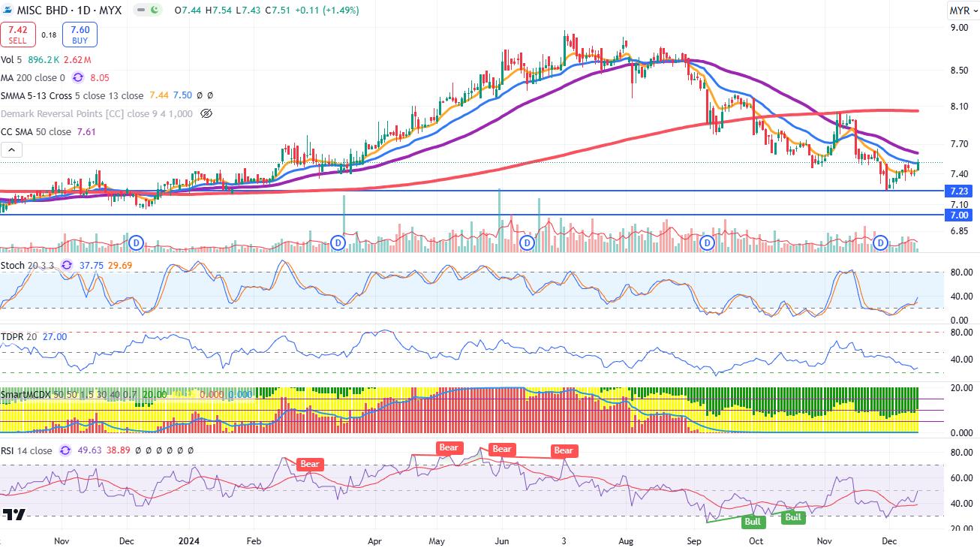This screenshot has width=980, height=548.
Task: Select the Demark Reversal Points [CC] legend
Action: coord(97,113)
